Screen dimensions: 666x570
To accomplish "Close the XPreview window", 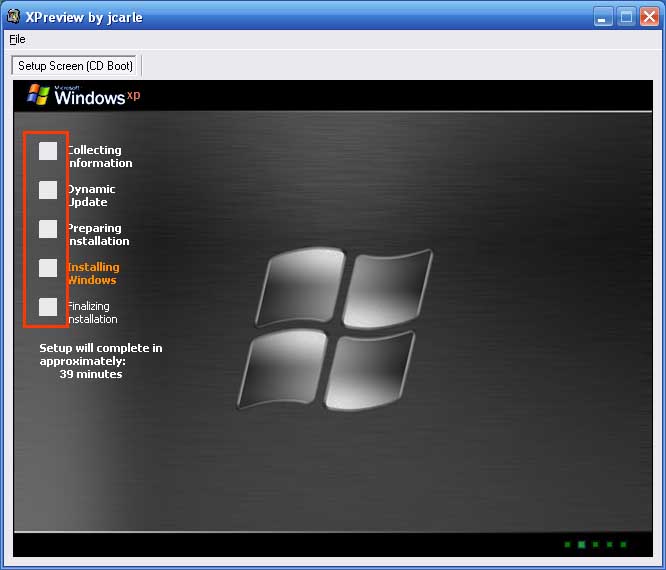I will tap(649, 17).
